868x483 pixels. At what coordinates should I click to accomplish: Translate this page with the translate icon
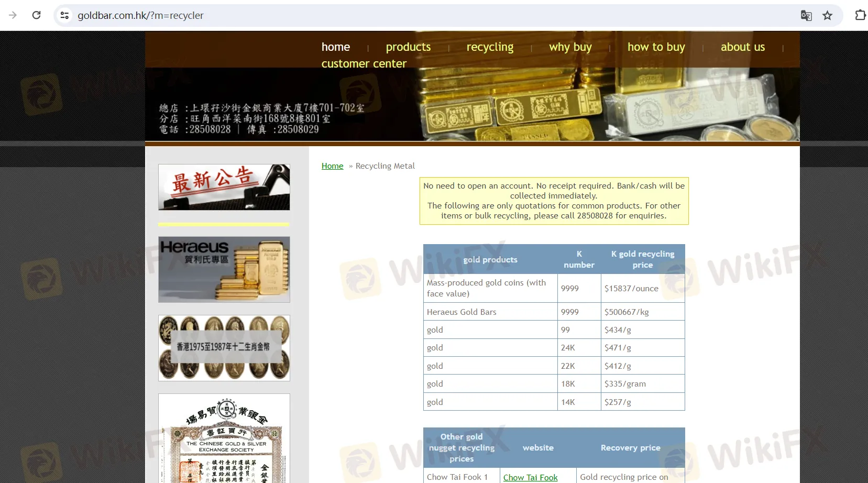click(x=806, y=15)
